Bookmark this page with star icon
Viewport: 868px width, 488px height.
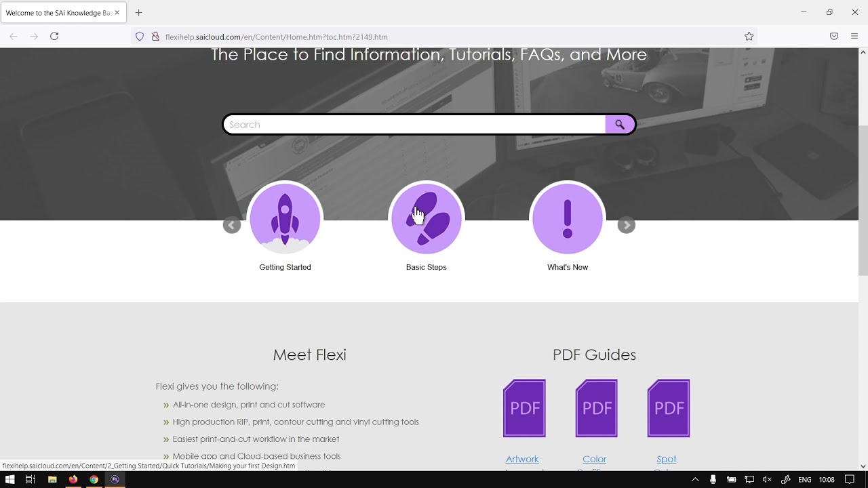[x=749, y=37]
